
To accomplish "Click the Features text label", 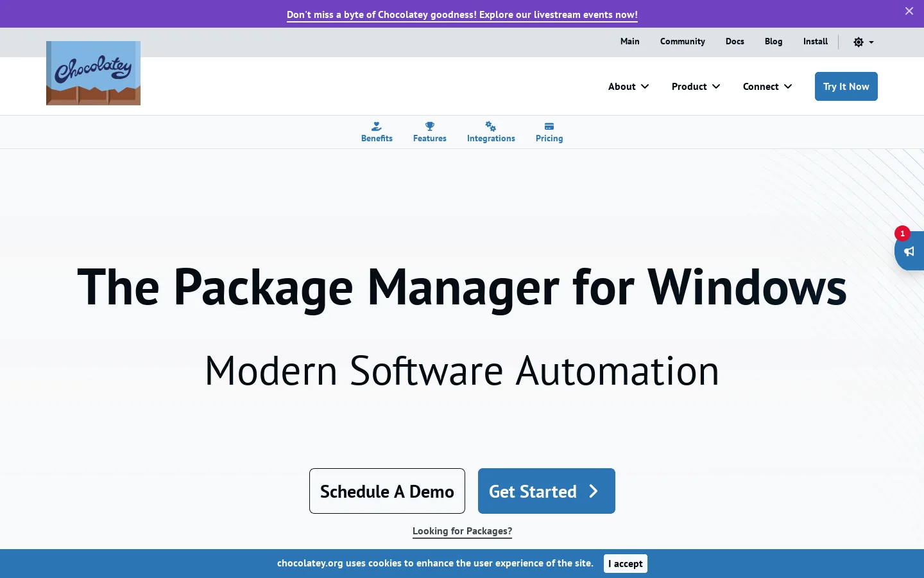I will [430, 139].
